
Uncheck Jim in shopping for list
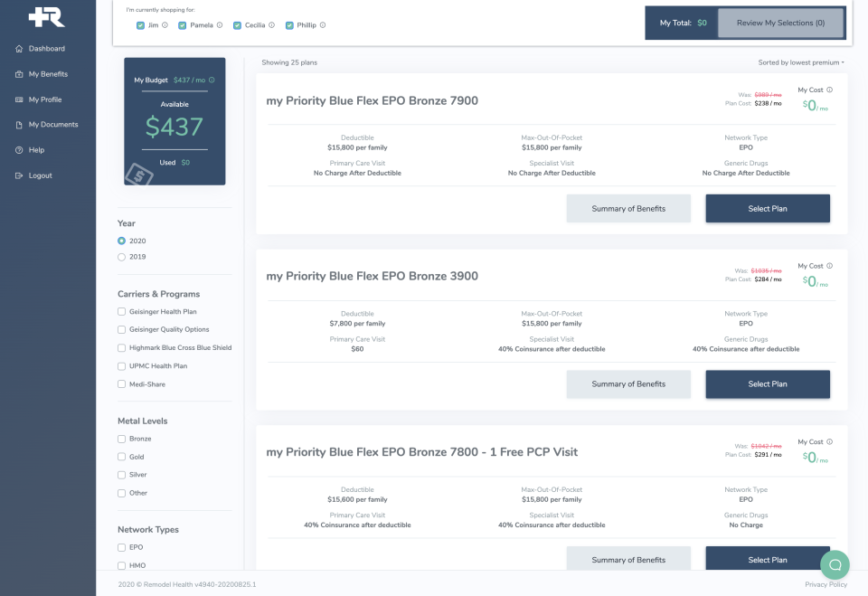(x=141, y=25)
